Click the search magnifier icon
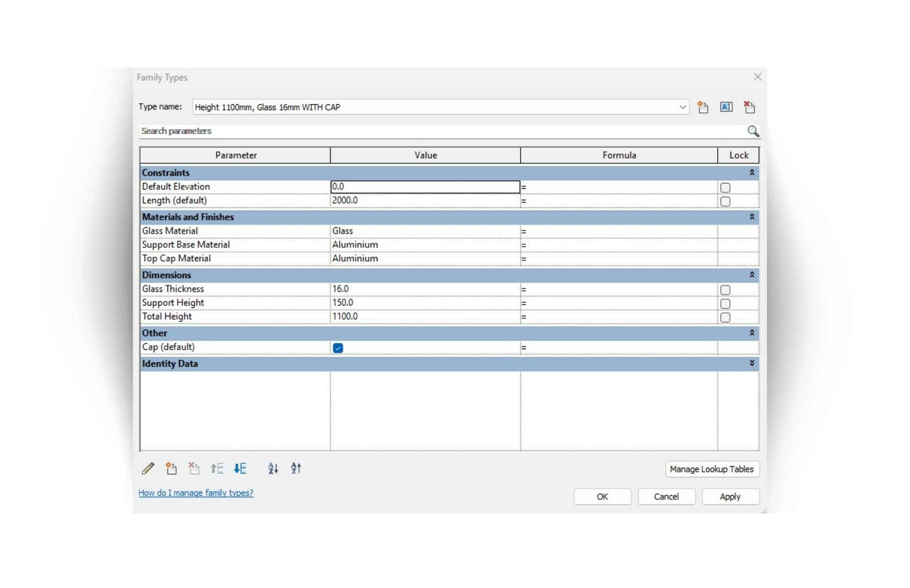The image size is (910, 588). [753, 131]
